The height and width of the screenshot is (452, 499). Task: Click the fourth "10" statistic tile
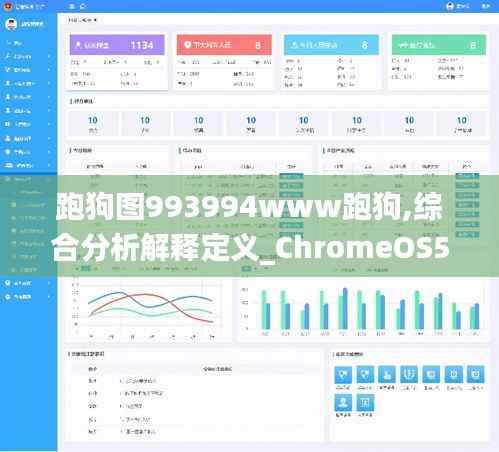(x=251, y=124)
